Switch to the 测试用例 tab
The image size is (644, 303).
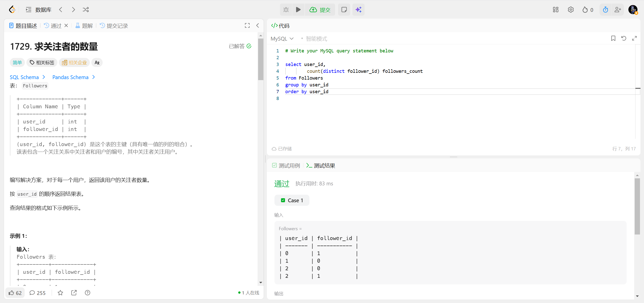(x=286, y=165)
